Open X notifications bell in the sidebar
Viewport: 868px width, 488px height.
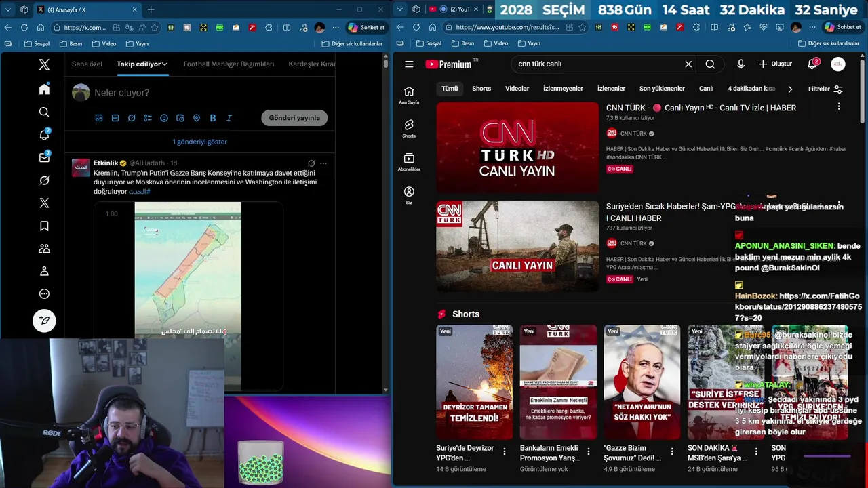click(44, 135)
